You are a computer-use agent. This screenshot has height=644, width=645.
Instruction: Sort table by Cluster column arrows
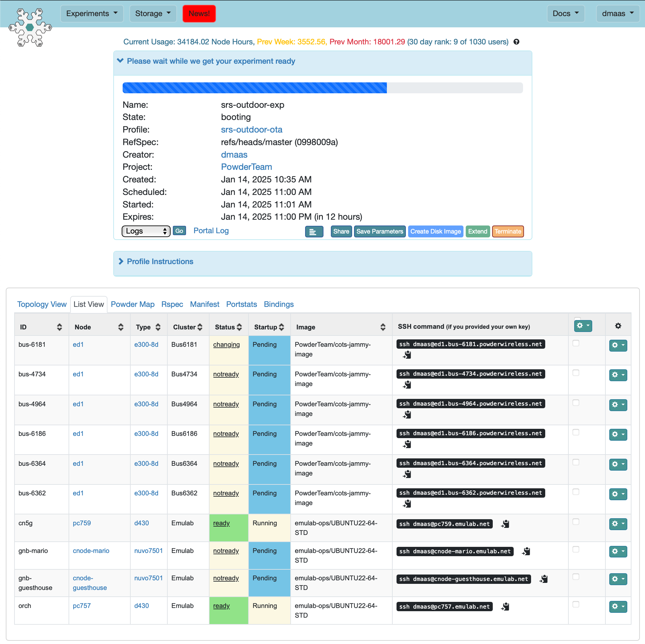[x=200, y=327]
